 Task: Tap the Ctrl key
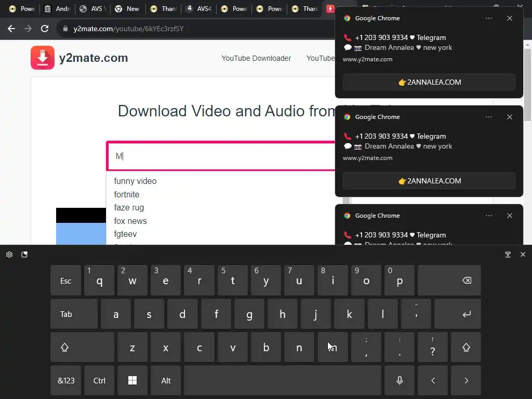click(99, 380)
